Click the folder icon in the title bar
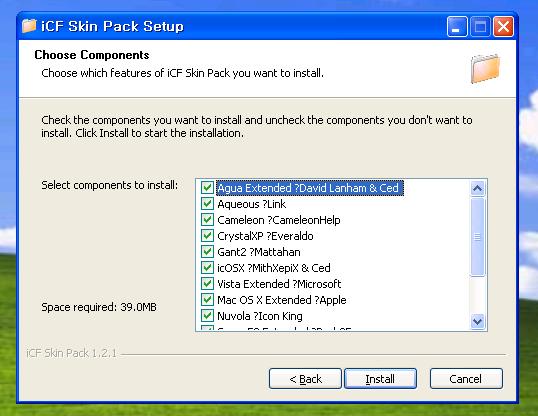The width and height of the screenshot is (538, 416). (29, 26)
